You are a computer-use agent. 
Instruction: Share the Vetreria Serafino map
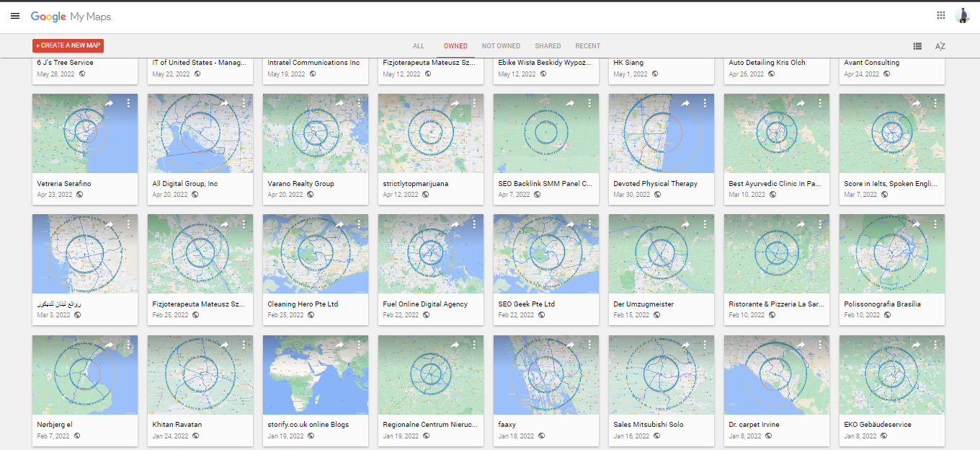pyautogui.click(x=109, y=103)
